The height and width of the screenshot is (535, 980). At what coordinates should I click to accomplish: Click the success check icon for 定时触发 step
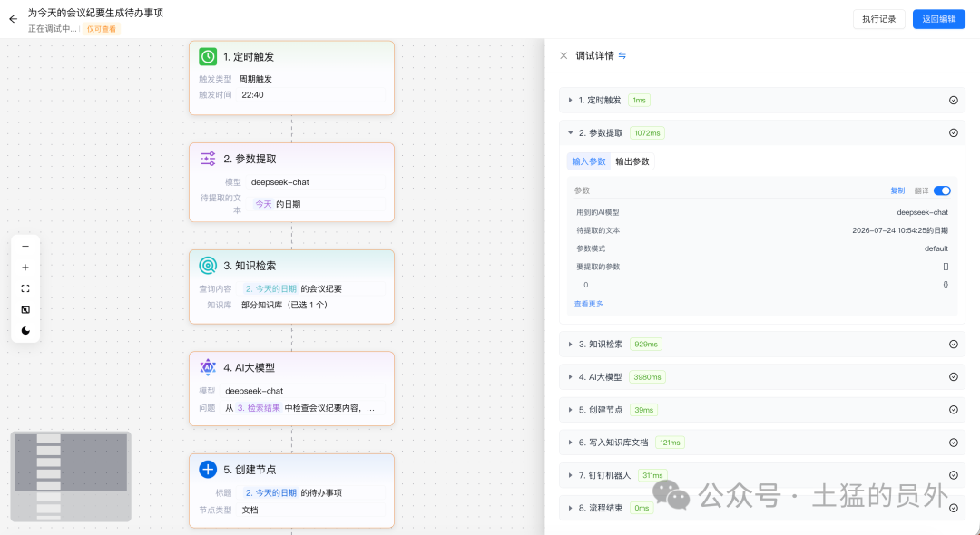954,100
